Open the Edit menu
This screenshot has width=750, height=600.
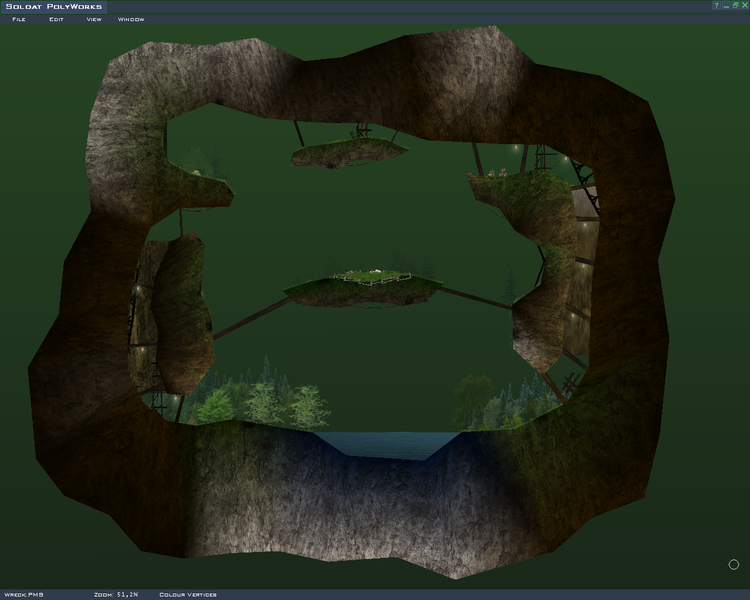56,19
